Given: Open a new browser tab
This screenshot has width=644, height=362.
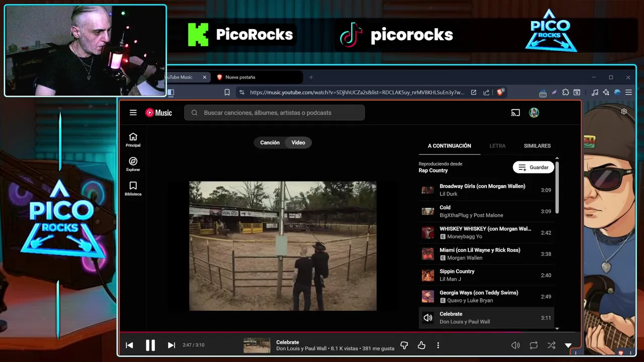Looking at the screenshot, I should tap(311, 77).
